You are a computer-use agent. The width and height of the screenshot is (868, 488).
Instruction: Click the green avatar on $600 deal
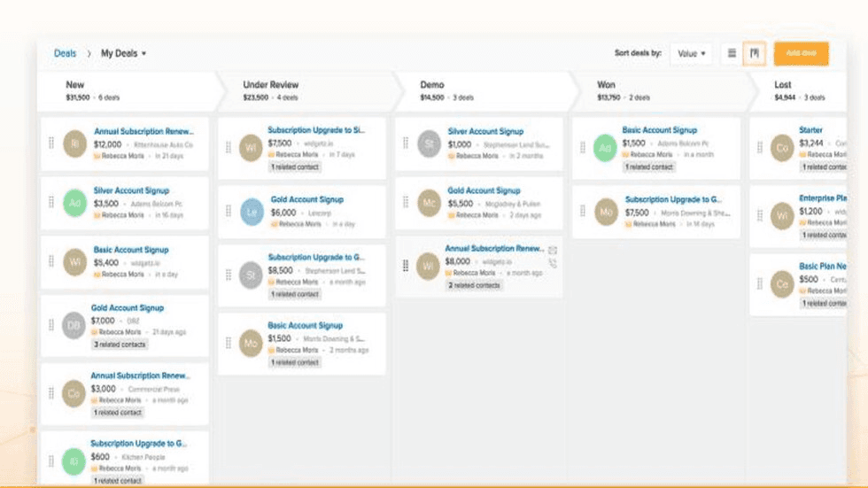pos(74,461)
